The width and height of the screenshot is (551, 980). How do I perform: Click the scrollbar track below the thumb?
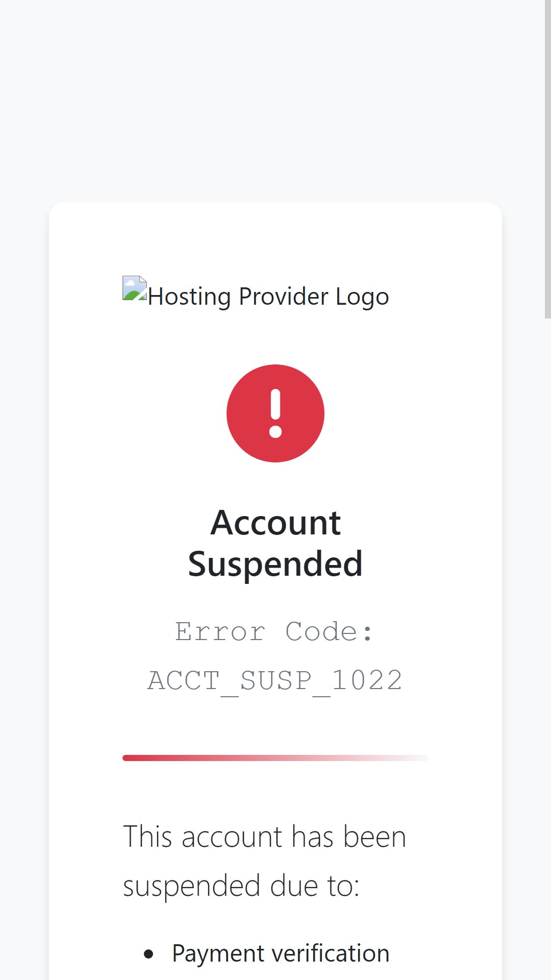click(548, 648)
